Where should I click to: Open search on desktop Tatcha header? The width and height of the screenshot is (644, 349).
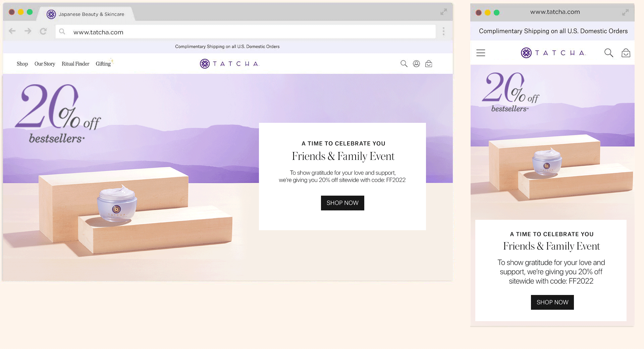[404, 64]
